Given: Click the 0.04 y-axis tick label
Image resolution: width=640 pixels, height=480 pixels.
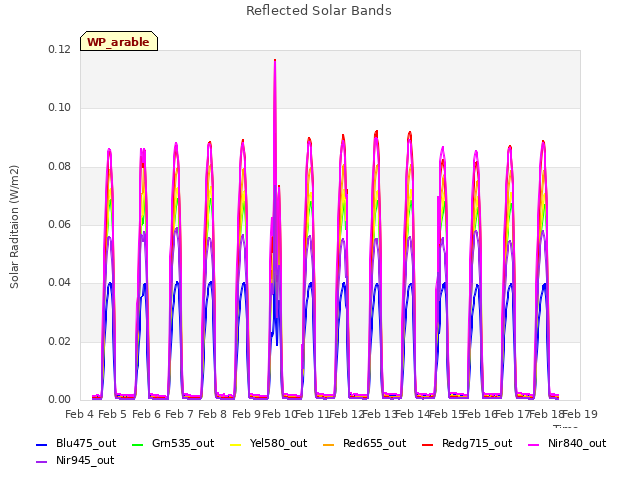Looking at the screenshot, I should (60, 282).
